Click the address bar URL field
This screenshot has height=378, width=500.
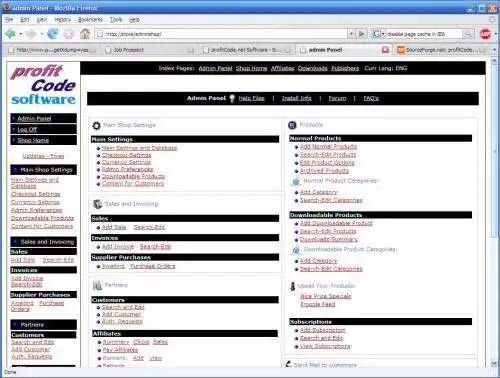(222, 34)
